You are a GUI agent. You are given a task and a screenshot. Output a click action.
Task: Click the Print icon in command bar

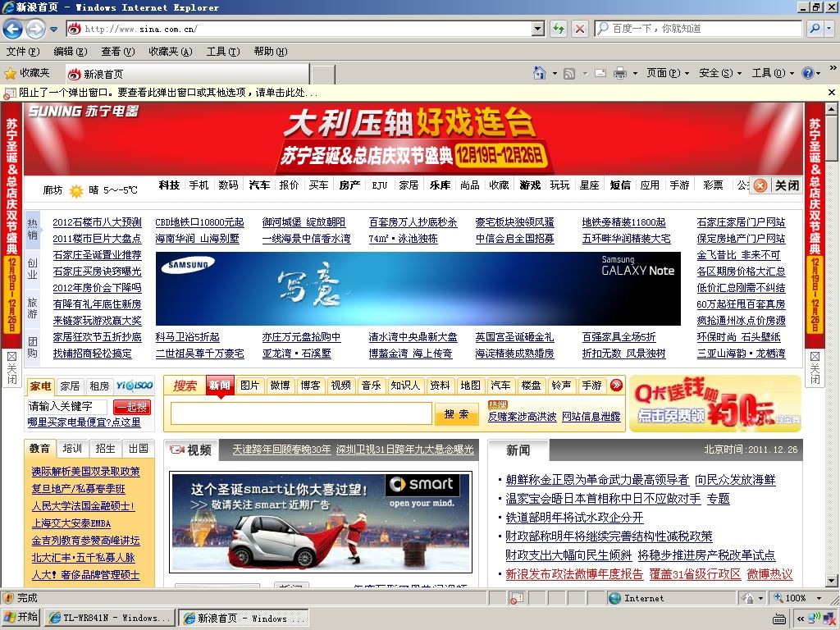[620, 73]
